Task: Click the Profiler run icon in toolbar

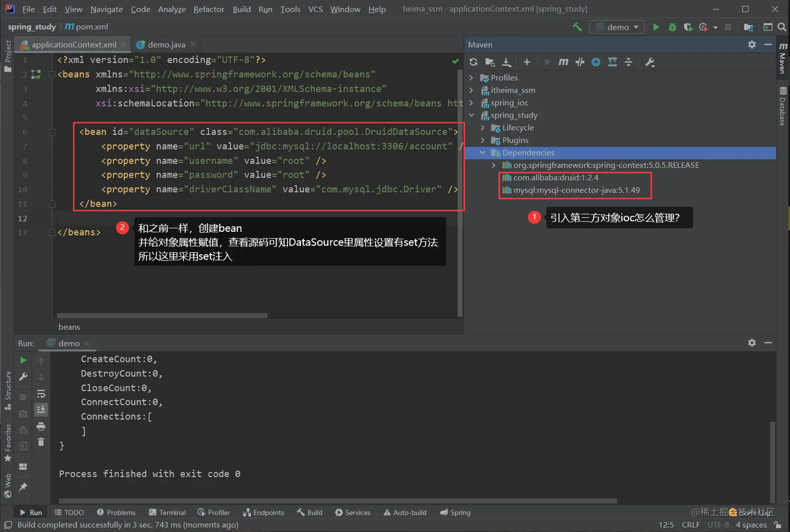Action: [703, 27]
